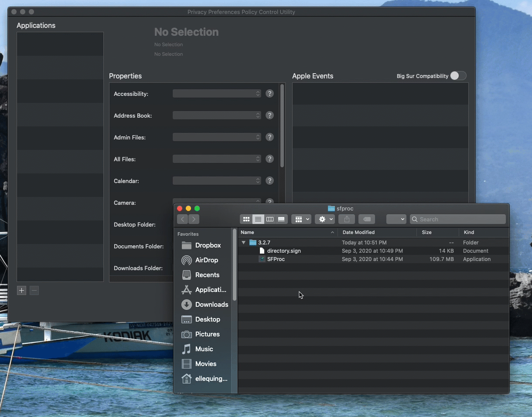Sort files by the Kind column header

click(x=484, y=232)
